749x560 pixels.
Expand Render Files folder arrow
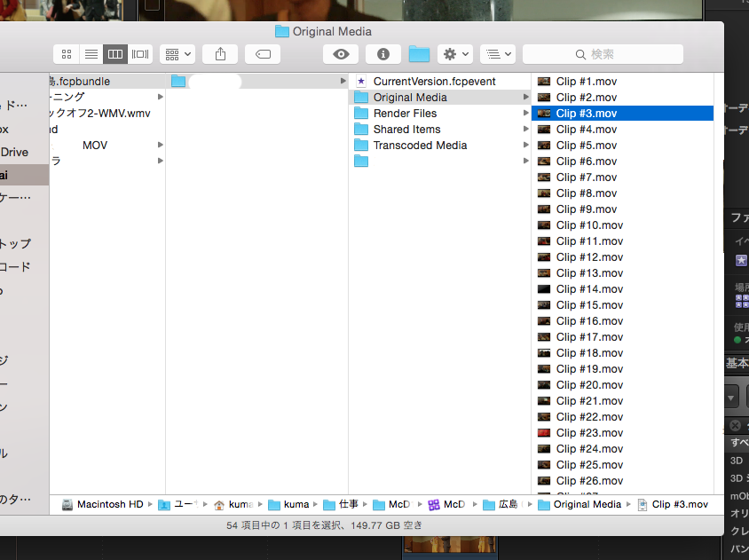pyautogui.click(x=526, y=114)
